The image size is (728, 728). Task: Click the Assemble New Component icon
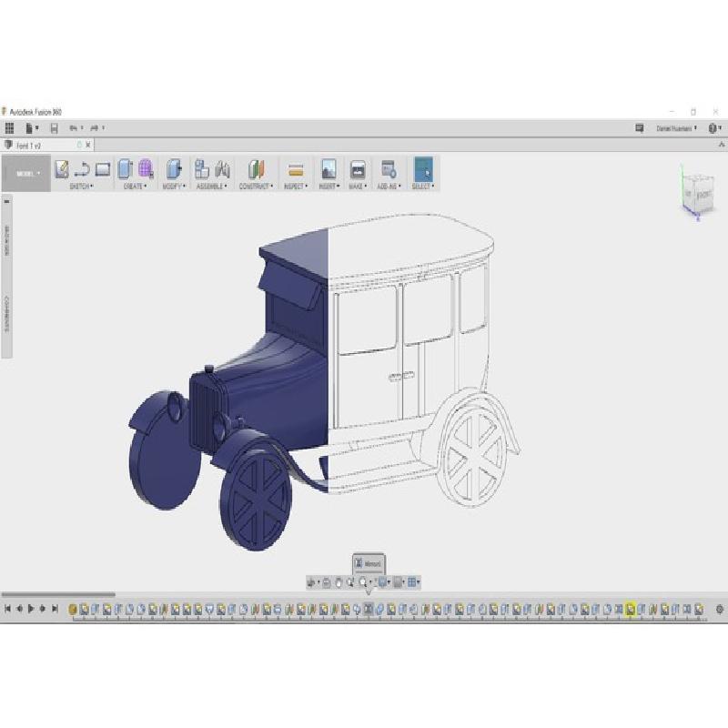[x=202, y=169]
